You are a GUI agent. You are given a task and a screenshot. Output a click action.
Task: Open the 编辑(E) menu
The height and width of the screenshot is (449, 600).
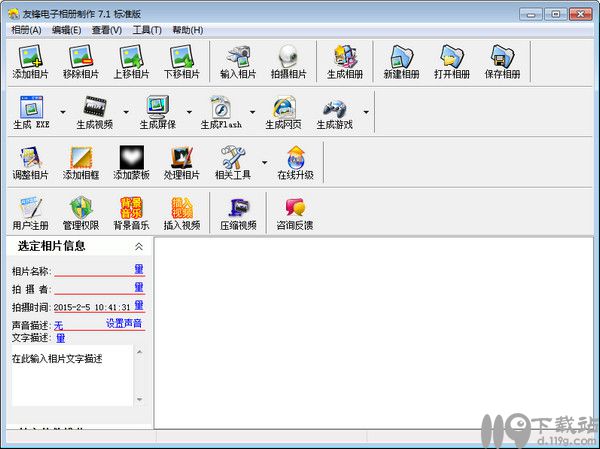pos(67,30)
